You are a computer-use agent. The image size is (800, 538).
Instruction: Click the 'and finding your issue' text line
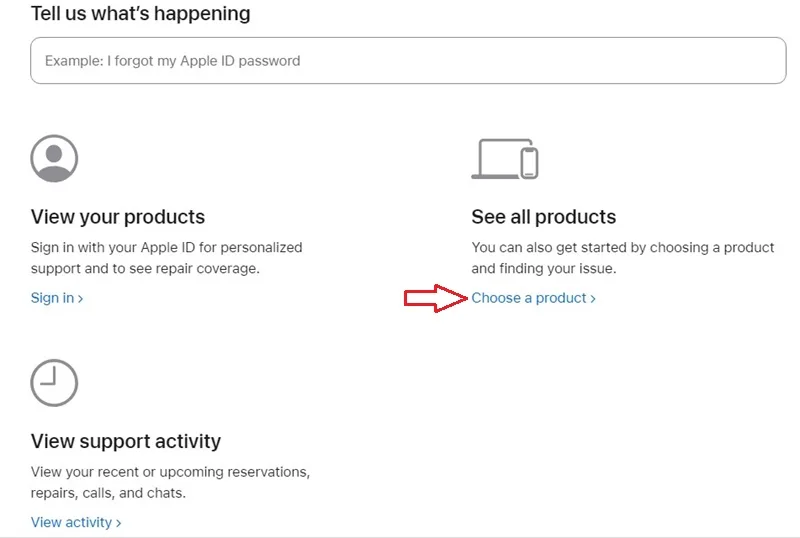tap(544, 268)
